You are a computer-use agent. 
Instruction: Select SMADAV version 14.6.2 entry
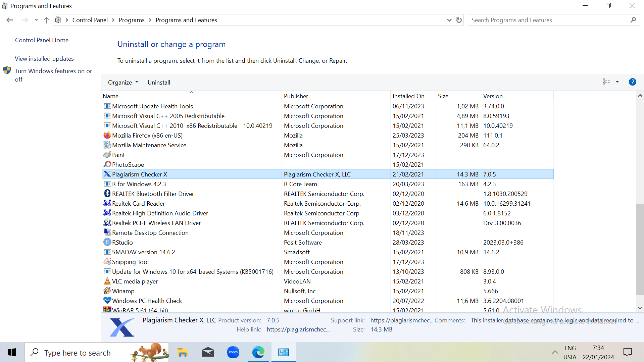[328, 252]
